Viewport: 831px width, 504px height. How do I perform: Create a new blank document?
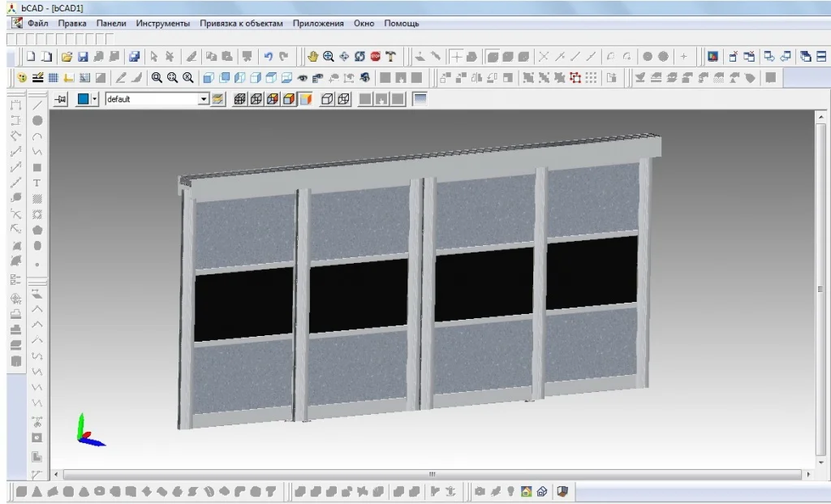[x=32, y=56]
